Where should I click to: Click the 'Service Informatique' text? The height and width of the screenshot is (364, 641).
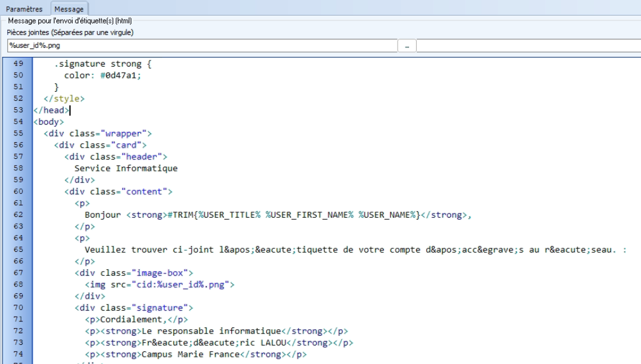tap(126, 168)
